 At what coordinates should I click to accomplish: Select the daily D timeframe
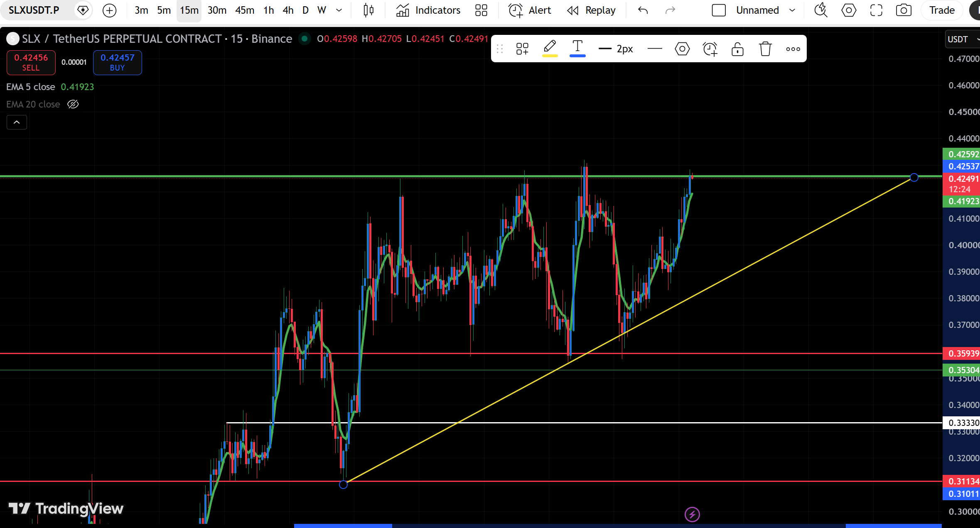[x=305, y=10]
